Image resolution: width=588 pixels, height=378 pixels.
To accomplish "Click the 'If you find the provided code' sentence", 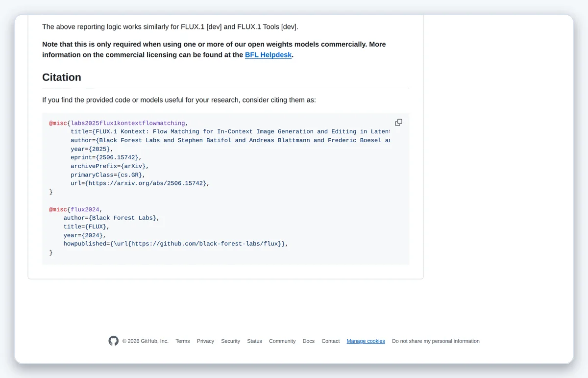I will 179,100.
